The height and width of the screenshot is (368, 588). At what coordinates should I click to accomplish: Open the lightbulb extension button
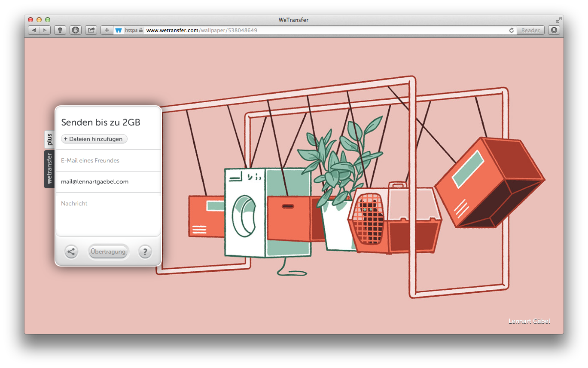[60, 30]
